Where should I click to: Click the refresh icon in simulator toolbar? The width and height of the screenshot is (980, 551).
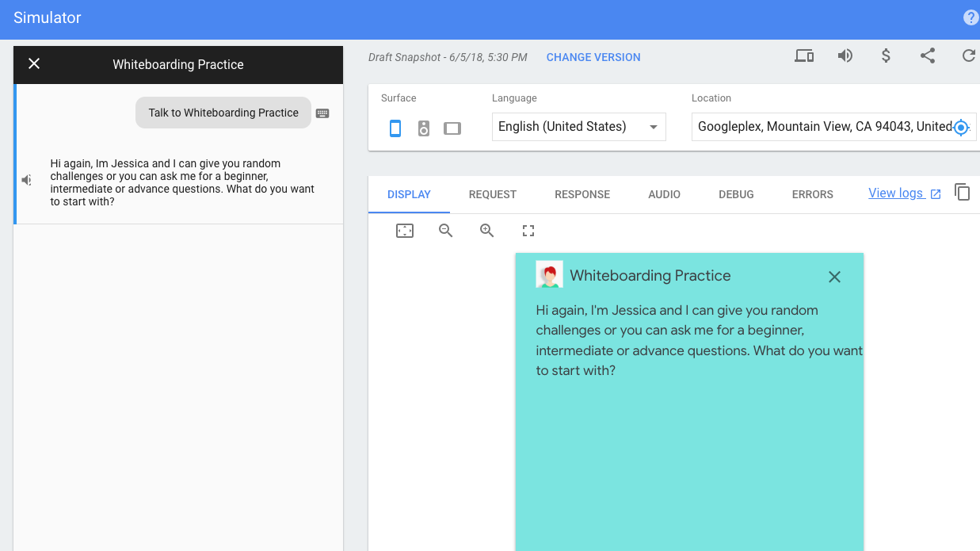pyautogui.click(x=968, y=55)
